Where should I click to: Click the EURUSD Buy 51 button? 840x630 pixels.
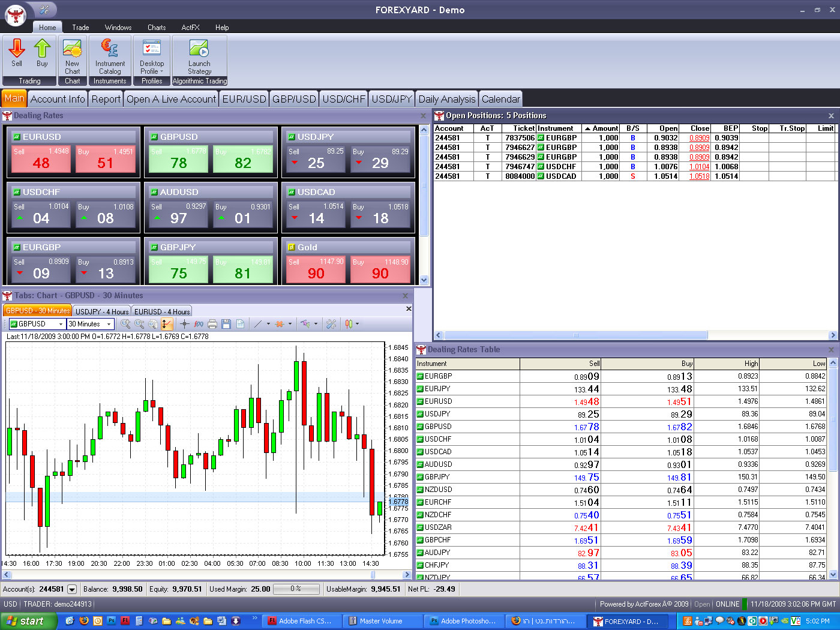[106, 157]
